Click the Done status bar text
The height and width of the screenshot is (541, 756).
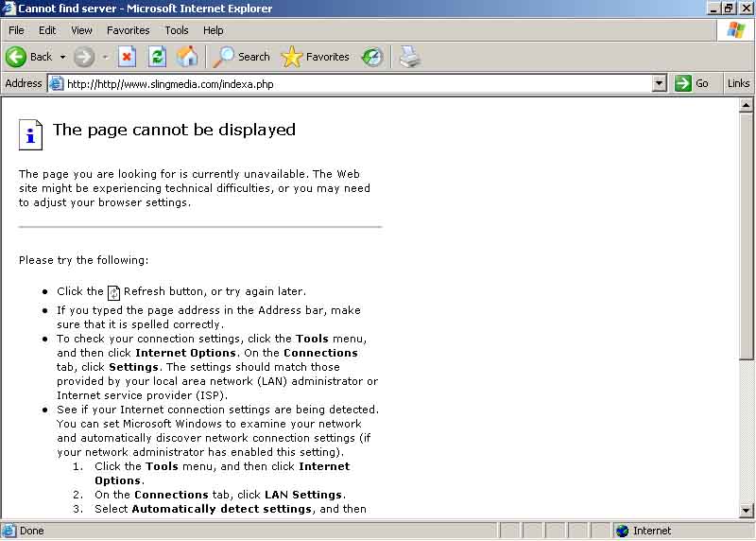32,531
